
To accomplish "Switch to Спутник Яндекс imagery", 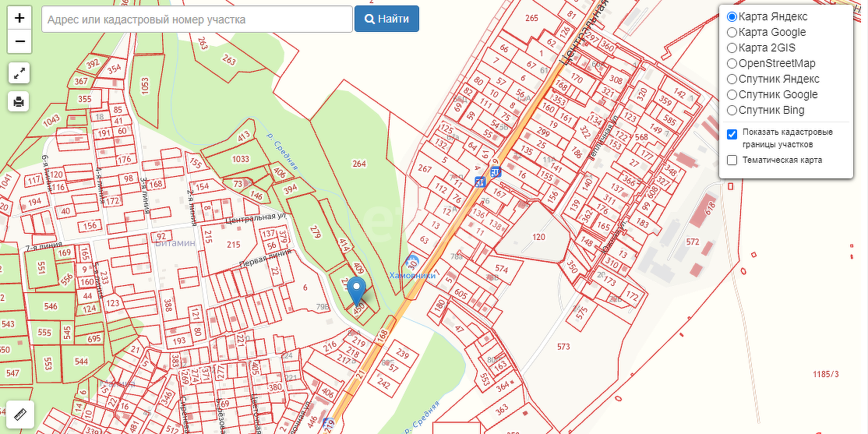I will click(x=732, y=79).
